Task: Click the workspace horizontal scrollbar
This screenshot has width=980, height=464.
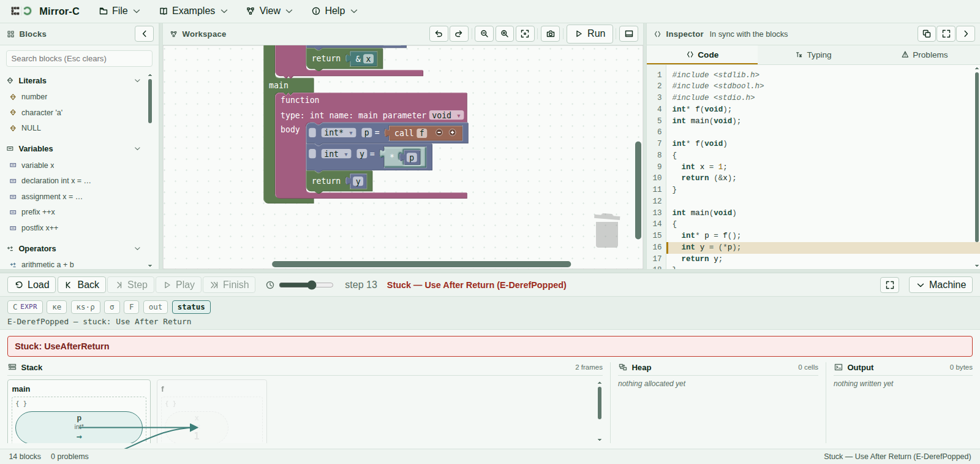Action: pos(421,264)
